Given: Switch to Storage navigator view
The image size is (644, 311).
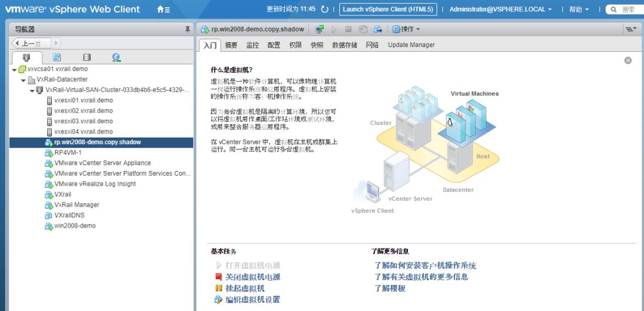Looking at the screenshot, I should [x=86, y=57].
